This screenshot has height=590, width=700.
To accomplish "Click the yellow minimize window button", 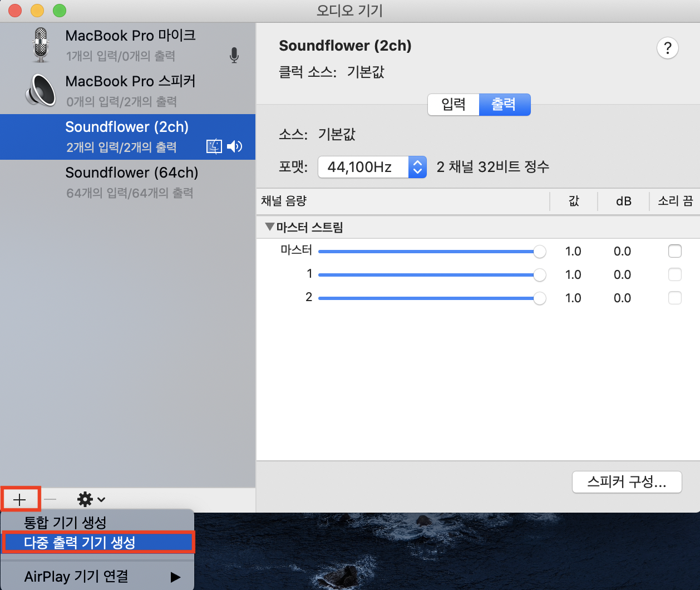I will point(37,11).
